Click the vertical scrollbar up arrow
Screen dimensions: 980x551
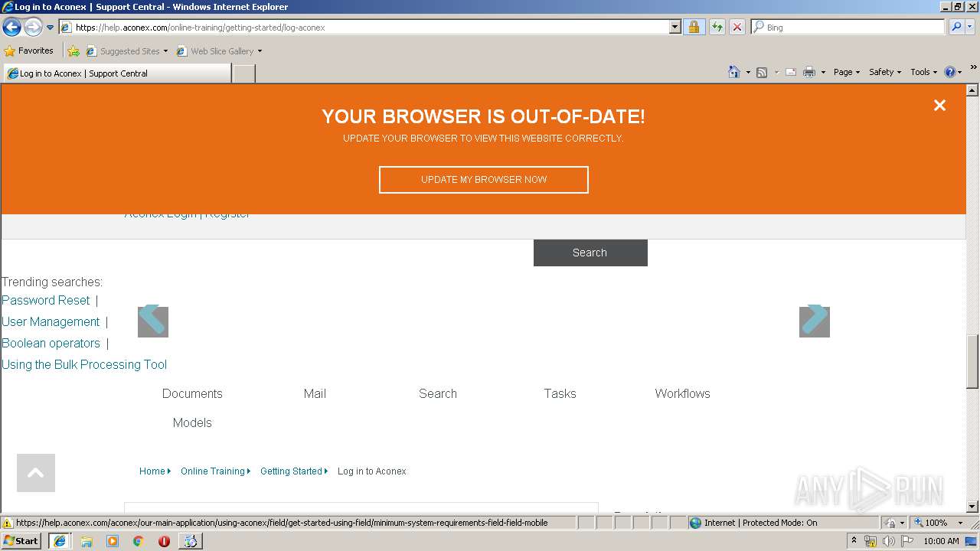[x=972, y=90]
